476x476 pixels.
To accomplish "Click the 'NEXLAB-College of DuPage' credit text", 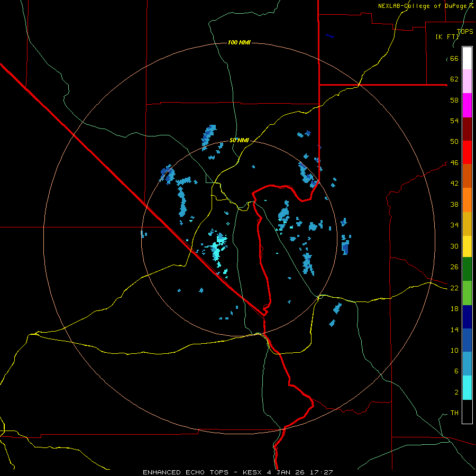I will pyautogui.click(x=423, y=6).
